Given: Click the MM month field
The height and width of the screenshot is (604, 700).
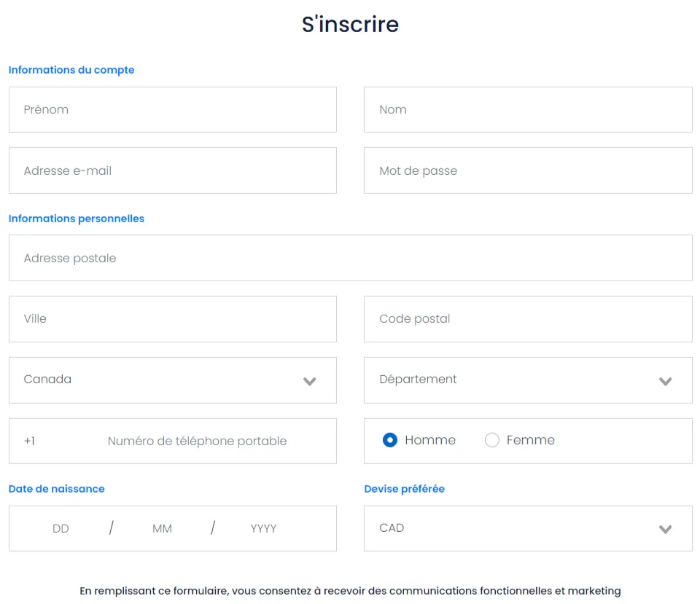Looking at the screenshot, I should (x=162, y=528).
